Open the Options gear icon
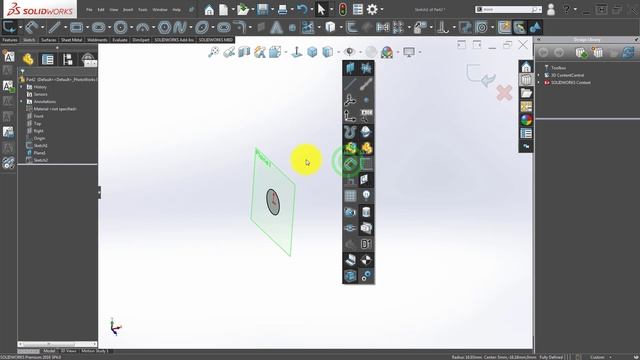Viewport: 640px width, 360px height. [x=372, y=9]
